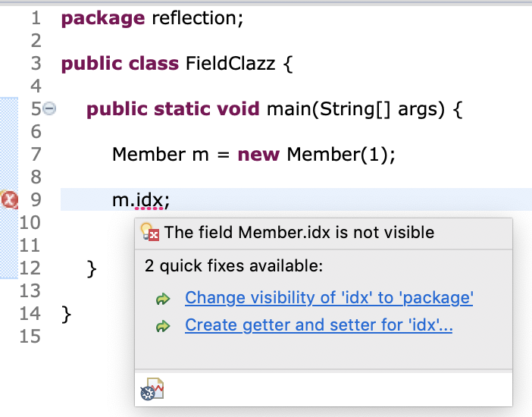The height and width of the screenshot is (417, 532).
Task: Click the underlined idx field reference
Action: click(149, 199)
